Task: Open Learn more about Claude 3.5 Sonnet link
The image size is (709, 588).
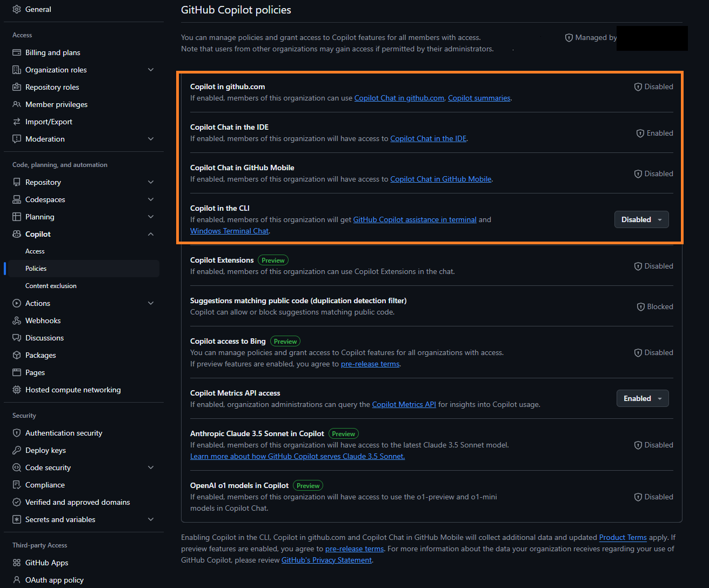Action: coord(298,456)
